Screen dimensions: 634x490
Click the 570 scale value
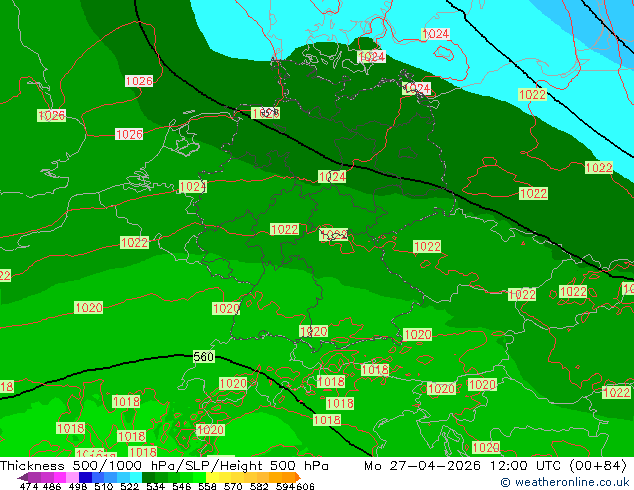[233, 486]
